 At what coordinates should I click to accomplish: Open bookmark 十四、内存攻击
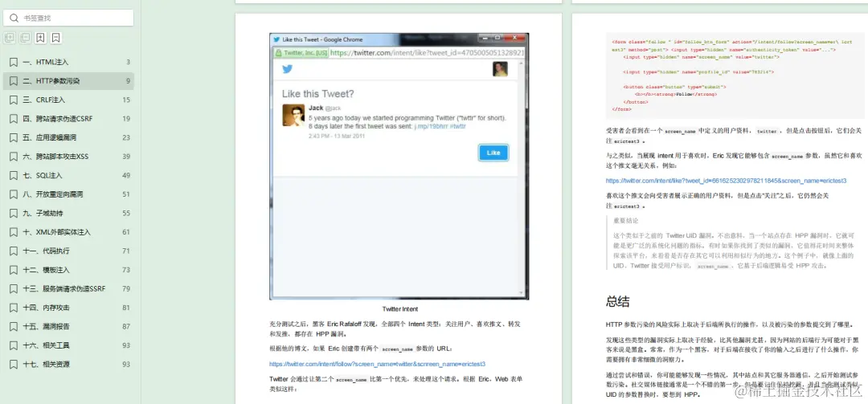68,307
